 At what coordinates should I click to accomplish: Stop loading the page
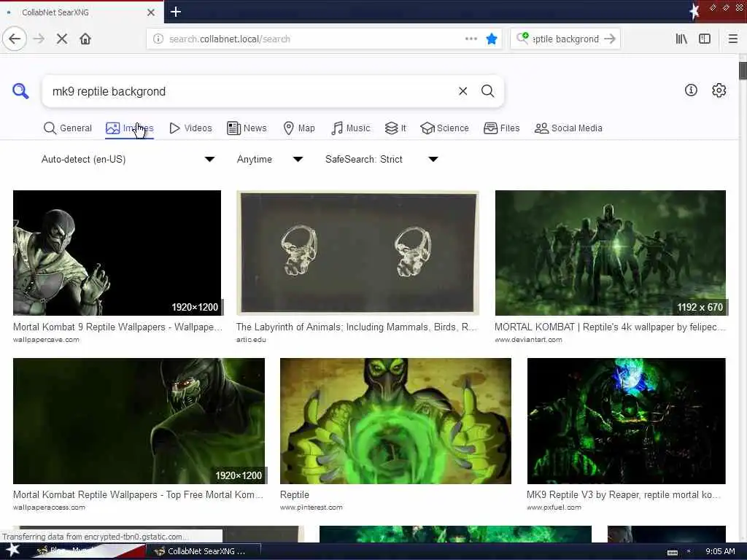point(62,39)
